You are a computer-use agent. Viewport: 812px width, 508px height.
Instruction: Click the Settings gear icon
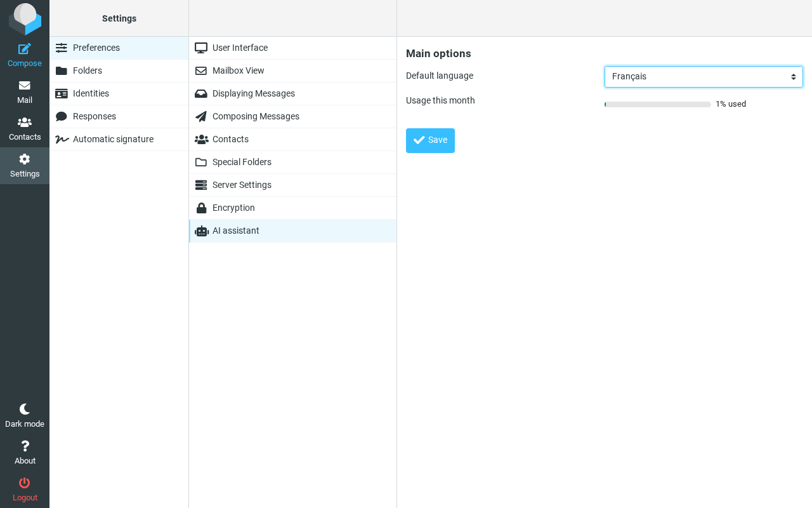coord(25,159)
